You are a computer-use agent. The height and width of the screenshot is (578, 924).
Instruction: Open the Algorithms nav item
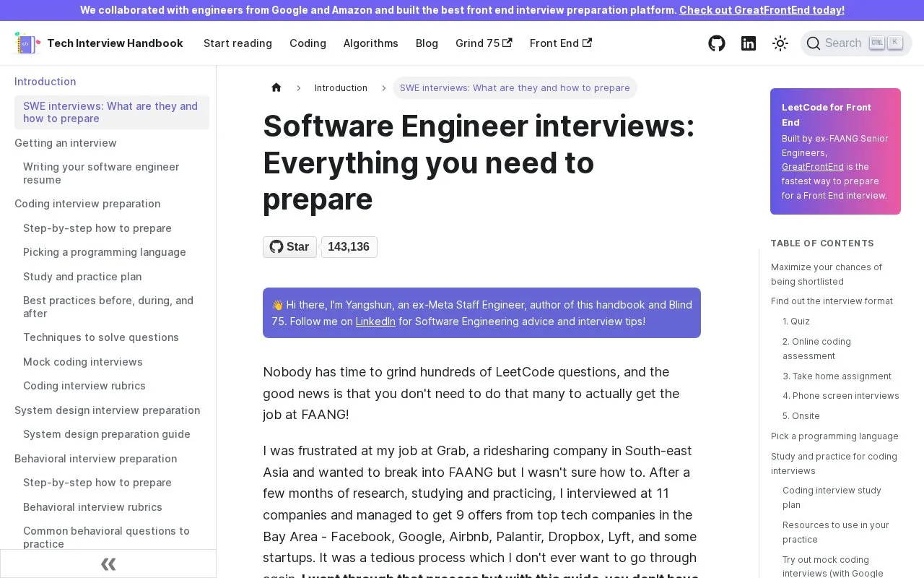tap(371, 43)
